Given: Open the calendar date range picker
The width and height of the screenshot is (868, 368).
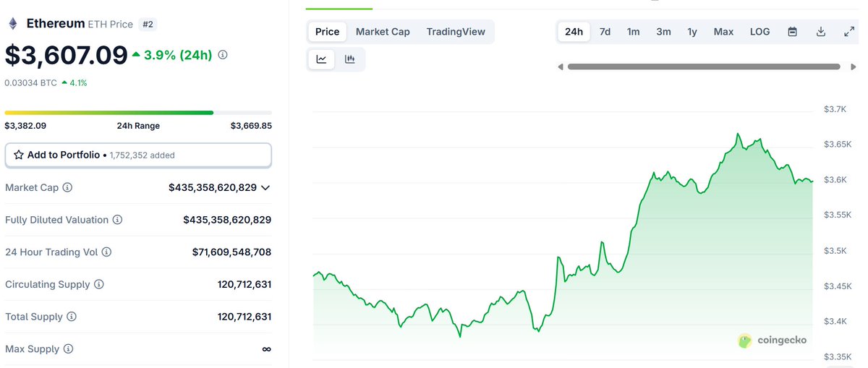Looking at the screenshot, I should 792,32.
